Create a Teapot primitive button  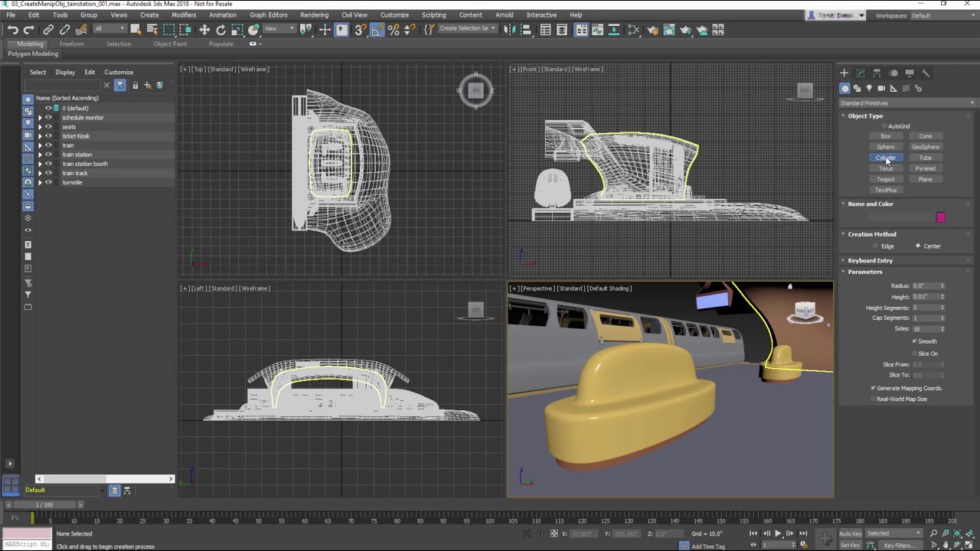pos(885,179)
